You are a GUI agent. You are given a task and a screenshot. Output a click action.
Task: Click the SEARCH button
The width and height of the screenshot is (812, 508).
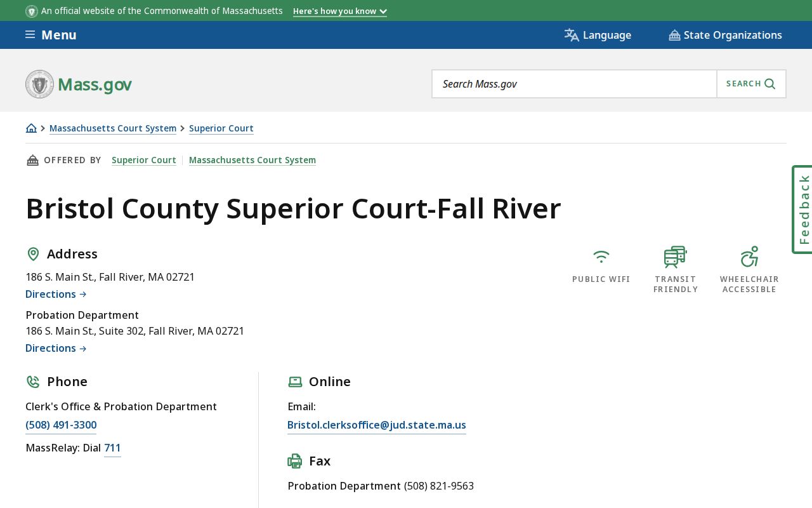[x=751, y=84]
